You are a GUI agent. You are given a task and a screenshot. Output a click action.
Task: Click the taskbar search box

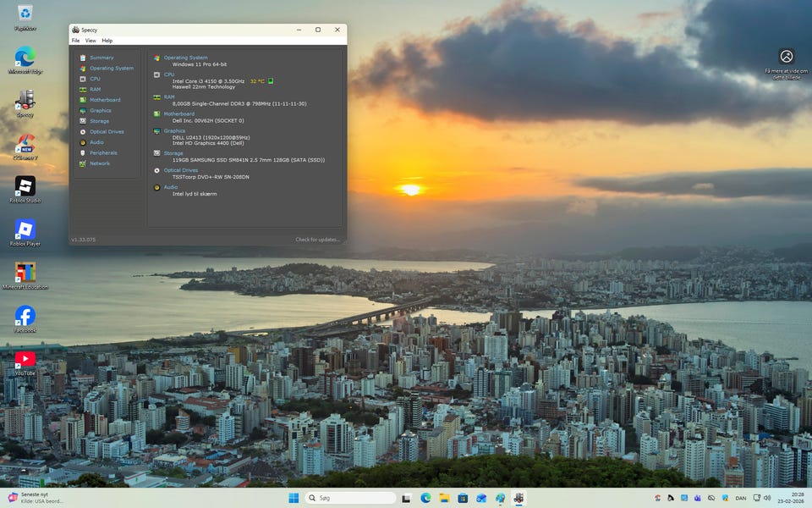(x=350, y=498)
